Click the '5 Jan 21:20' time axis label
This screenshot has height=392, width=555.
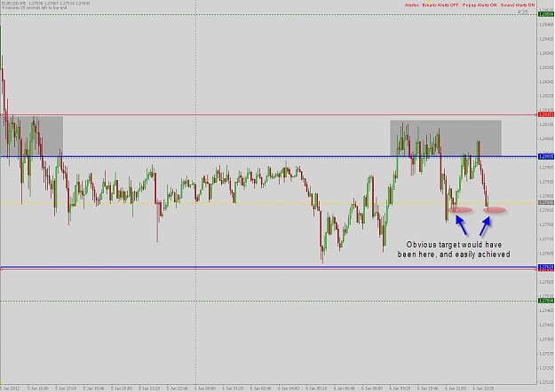(149, 388)
